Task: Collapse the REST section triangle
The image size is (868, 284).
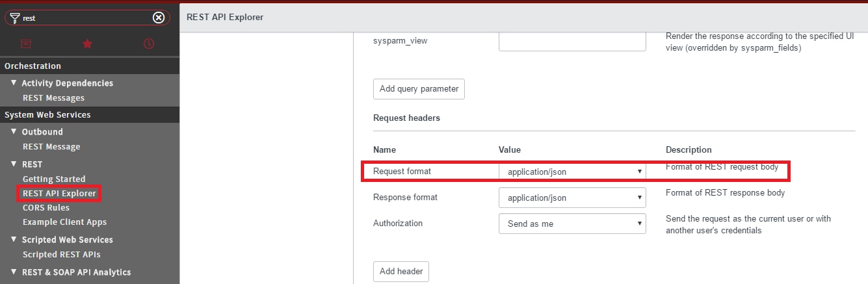Action: click(14, 164)
